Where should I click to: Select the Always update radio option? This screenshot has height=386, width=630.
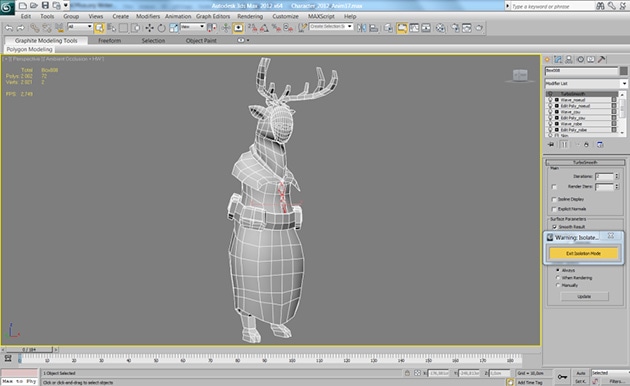pos(558,270)
